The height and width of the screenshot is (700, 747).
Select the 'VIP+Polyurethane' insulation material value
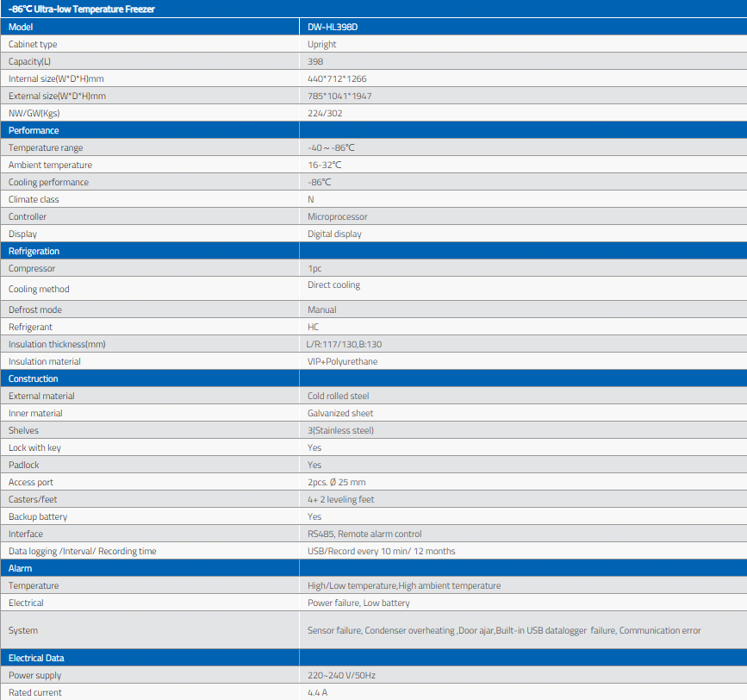342,361
